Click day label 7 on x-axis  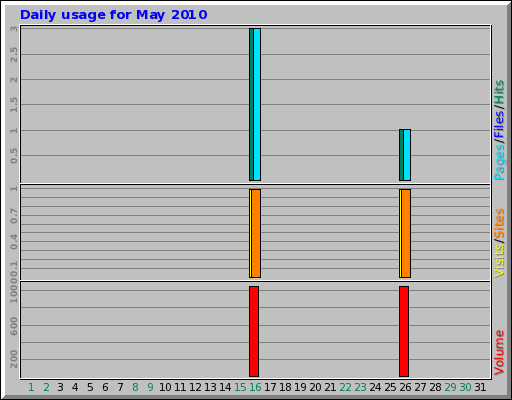point(120,387)
